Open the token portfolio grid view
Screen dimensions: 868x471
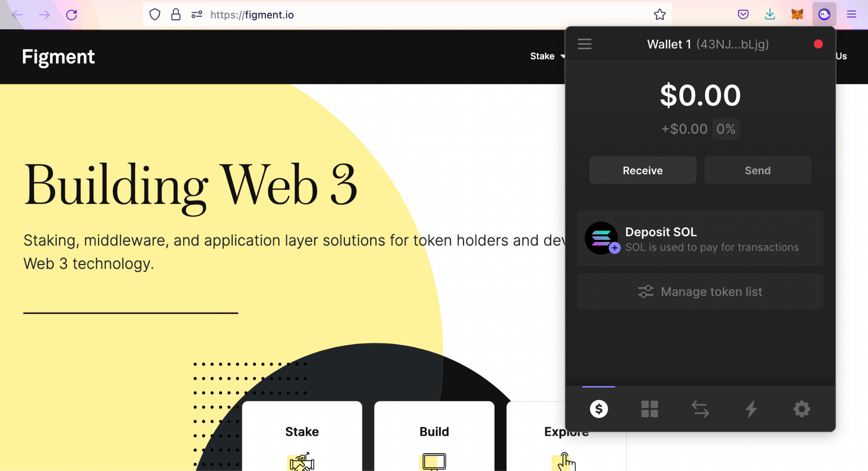649,409
